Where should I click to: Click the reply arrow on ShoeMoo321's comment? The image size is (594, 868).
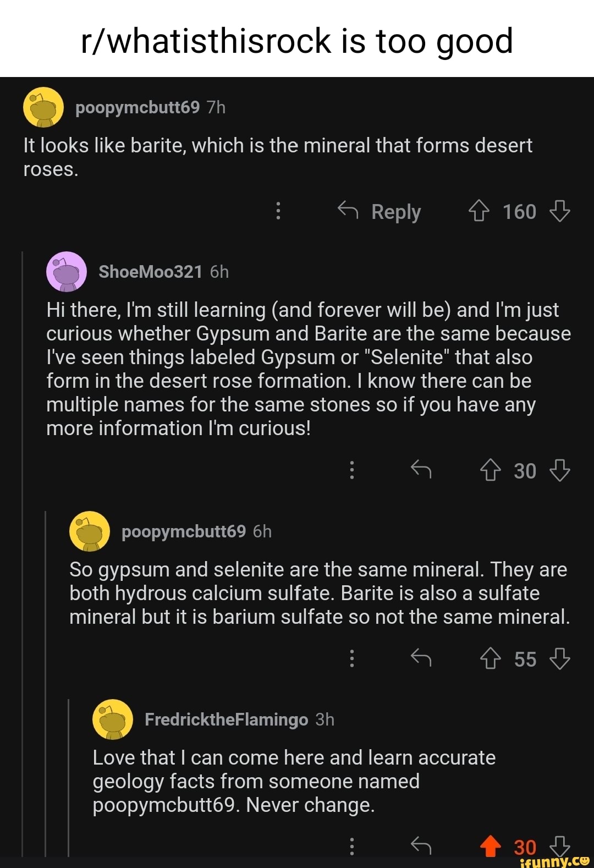[422, 470]
